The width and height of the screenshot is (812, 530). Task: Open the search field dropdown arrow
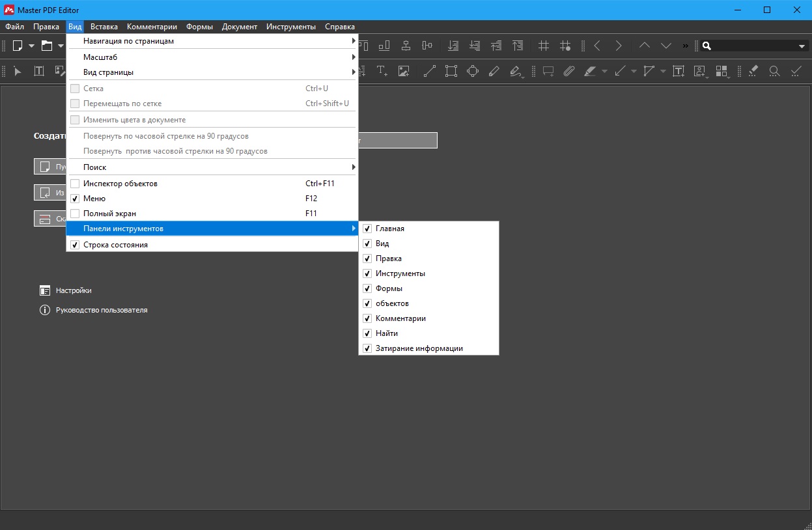pos(802,46)
